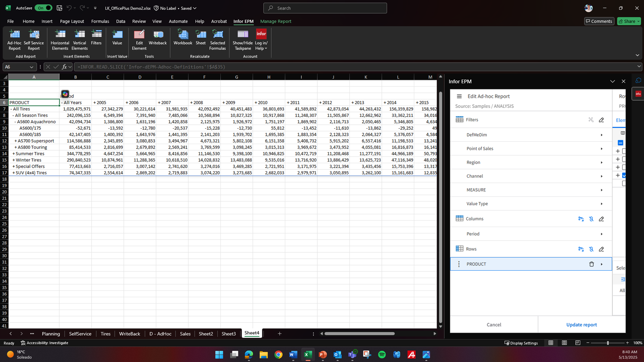The width and height of the screenshot is (644, 362).
Task: Toggle the AutoSave switch
Action: pos(43,8)
